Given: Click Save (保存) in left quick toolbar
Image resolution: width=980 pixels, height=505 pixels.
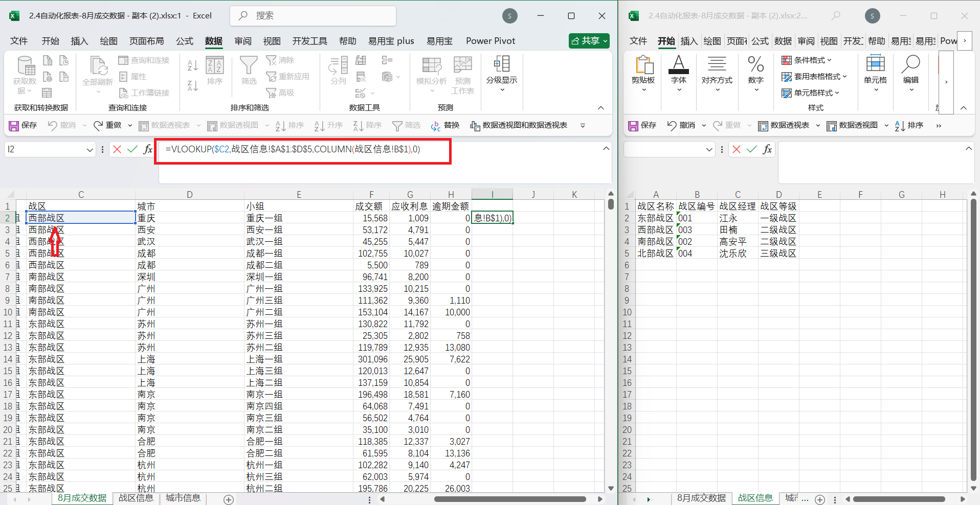Looking at the screenshot, I should pyautogui.click(x=23, y=125).
